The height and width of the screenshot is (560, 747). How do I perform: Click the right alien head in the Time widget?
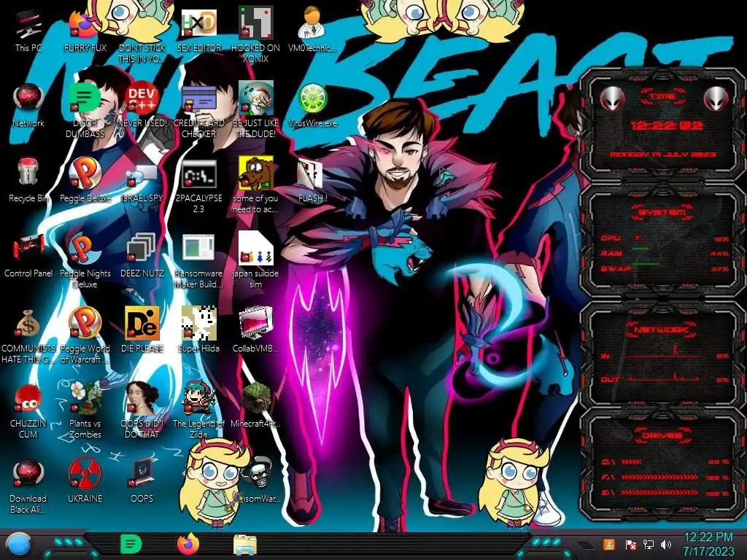pos(716,98)
